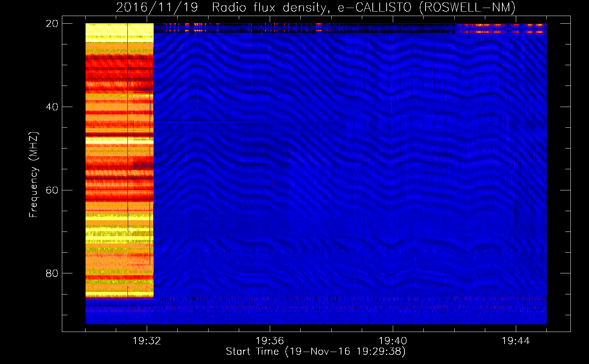Click the 20 frequency tick label
Screen dimensions: 589x364
[x=52, y=24]
